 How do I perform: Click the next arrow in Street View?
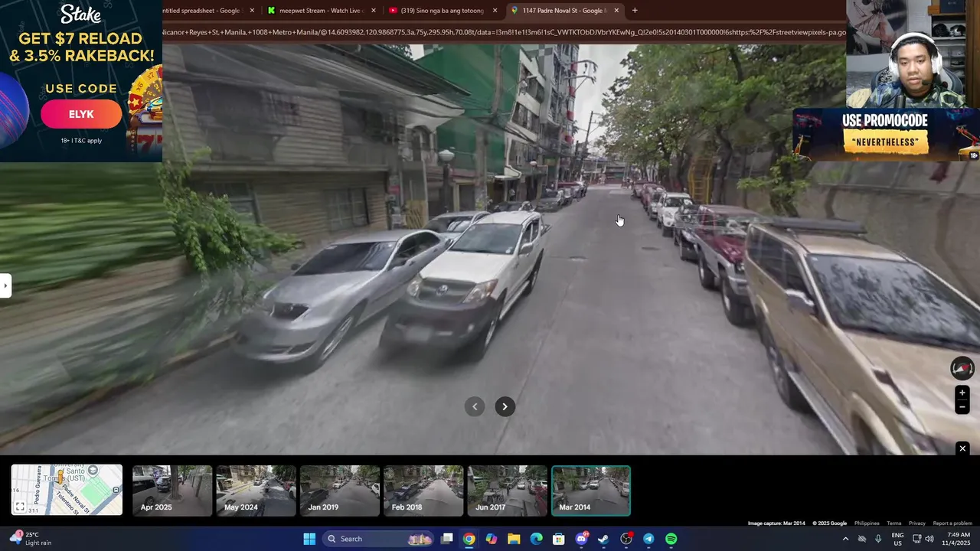pyautogui.click(x=505, y=406)
